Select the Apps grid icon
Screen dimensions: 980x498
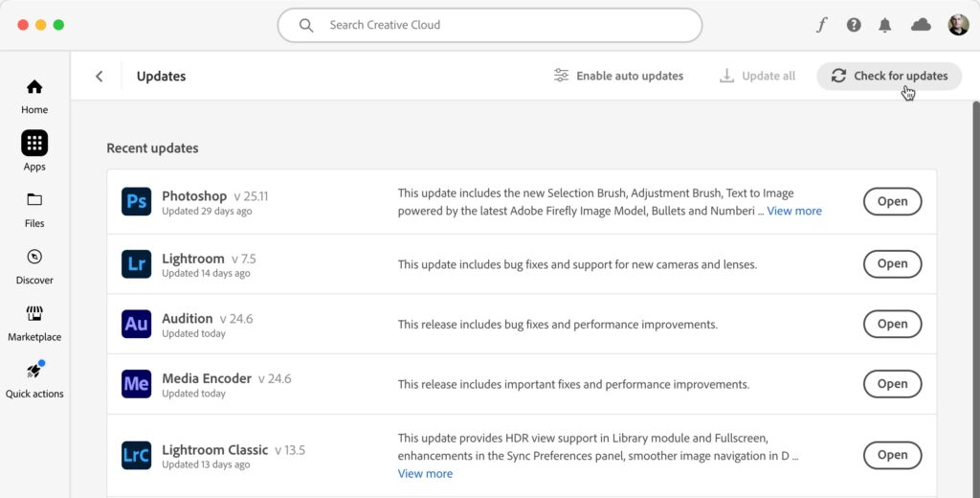(34, 144)
